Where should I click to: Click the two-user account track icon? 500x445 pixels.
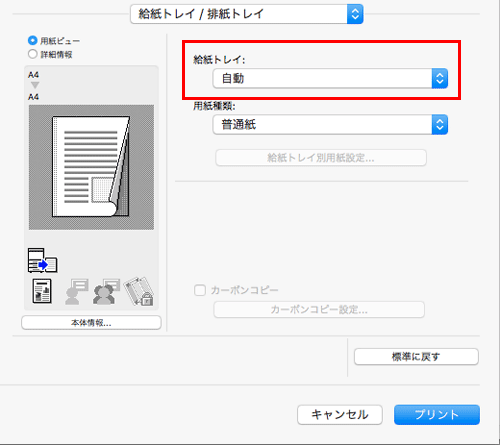coord(106,291)
